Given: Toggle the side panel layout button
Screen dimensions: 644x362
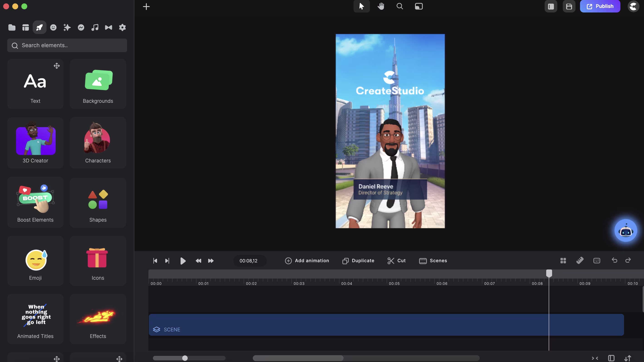Looking at the screenshot, I should pos(551,6).
